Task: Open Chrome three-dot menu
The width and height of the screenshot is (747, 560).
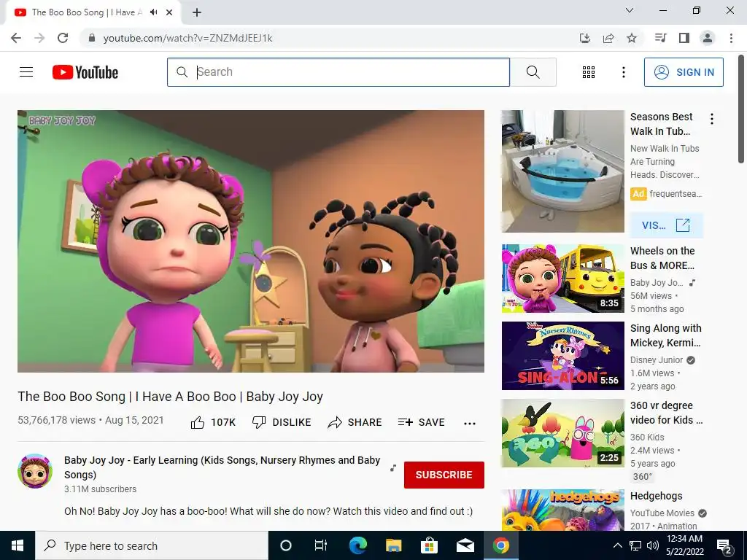Action: coord(731,38)
